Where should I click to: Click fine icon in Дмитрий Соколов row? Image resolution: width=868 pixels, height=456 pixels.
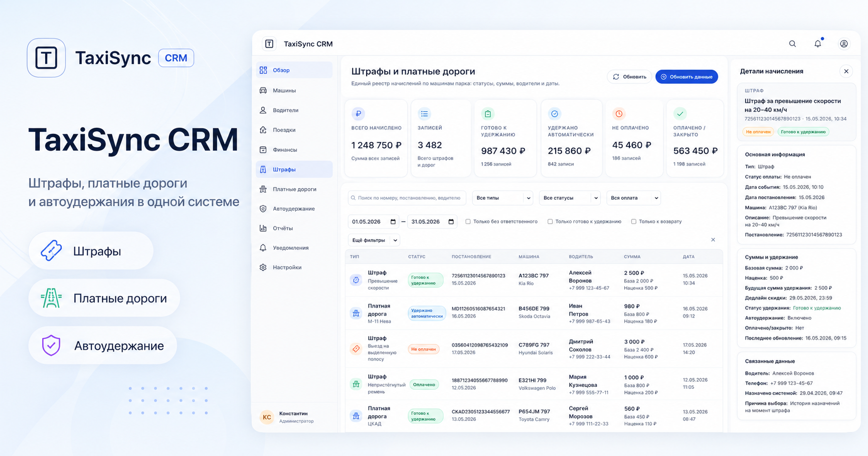(356, 349)
